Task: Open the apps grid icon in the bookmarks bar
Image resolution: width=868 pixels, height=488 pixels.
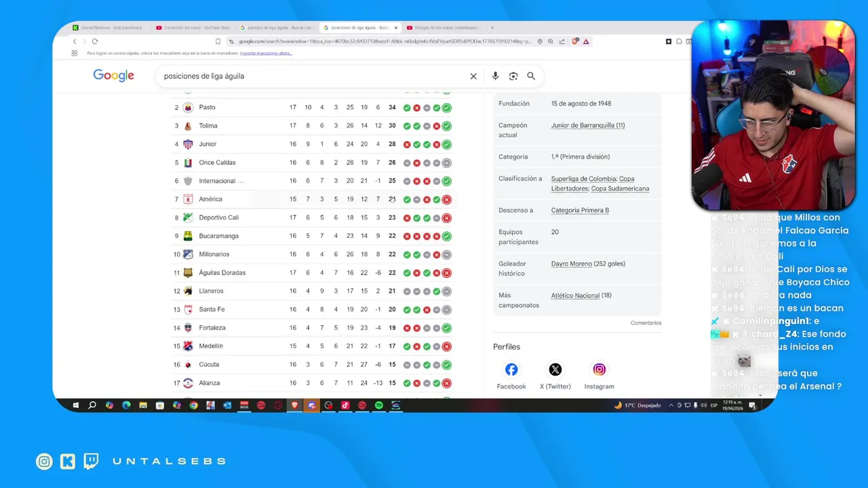Action: click(75, 53)
